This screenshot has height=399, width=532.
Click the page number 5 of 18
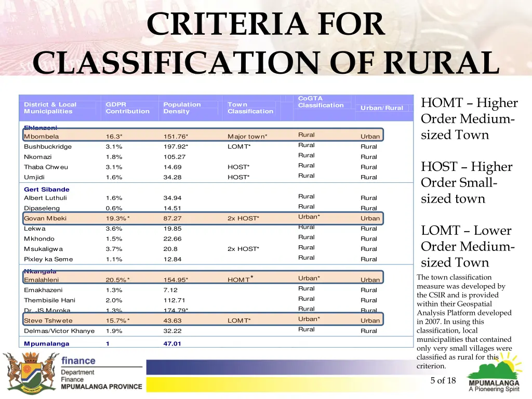(x=443, y=380)
